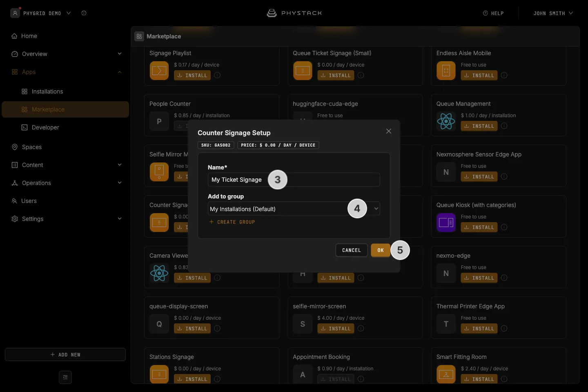Click the Queue Ticket Signage app icon
Image resolution: width=588 pixels, height=392 pixels.
[x=303, y=71]
